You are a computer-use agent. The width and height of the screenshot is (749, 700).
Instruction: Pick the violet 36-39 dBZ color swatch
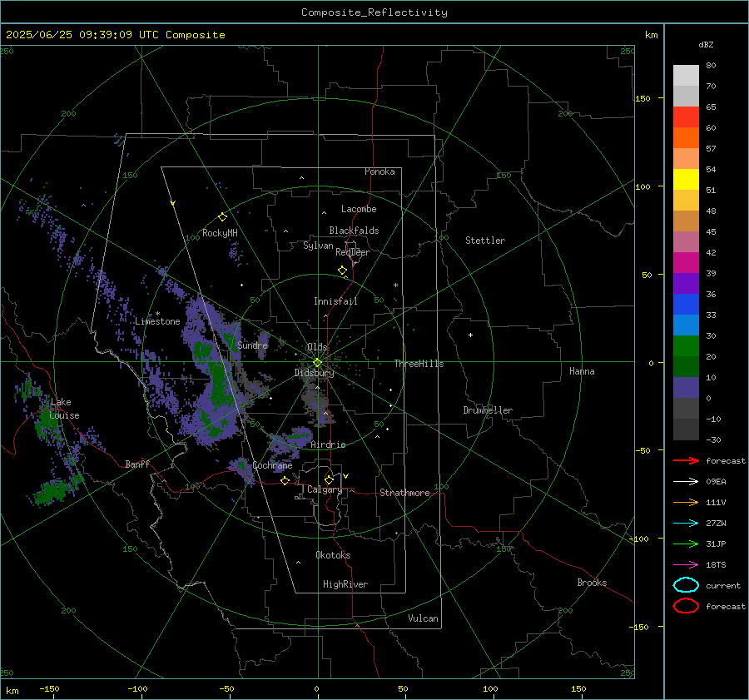click(x=686, y=284)
